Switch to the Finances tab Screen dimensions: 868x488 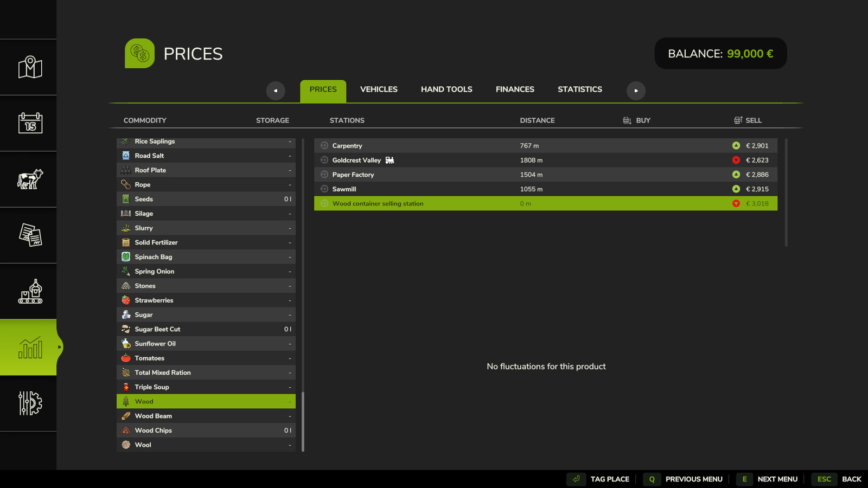(515, 89)
